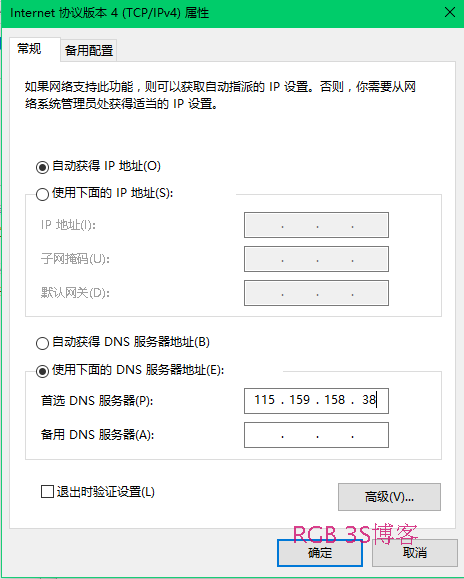The width and height of the screenshot is (464, 579).
Task: Cancel using the 取消 button
Action: [415, 553]
